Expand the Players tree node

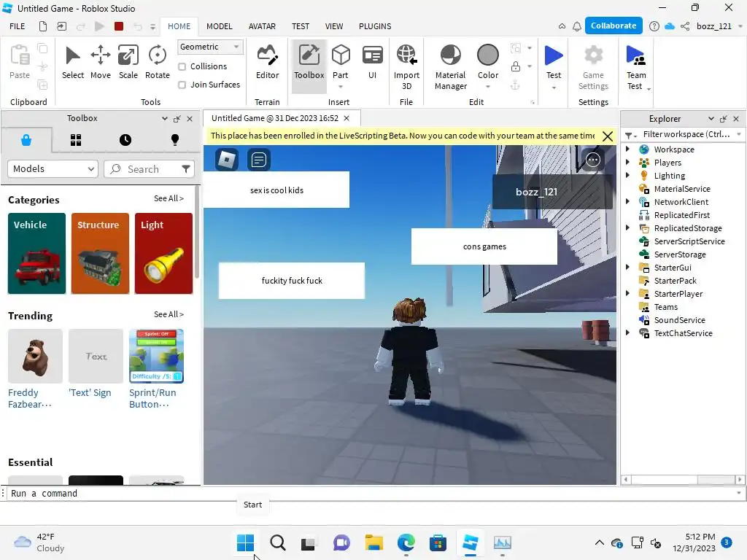[628, 163]
